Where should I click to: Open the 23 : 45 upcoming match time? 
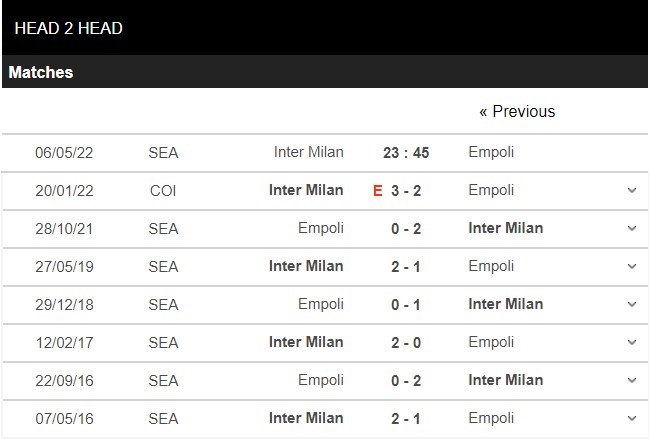(406, 153)
